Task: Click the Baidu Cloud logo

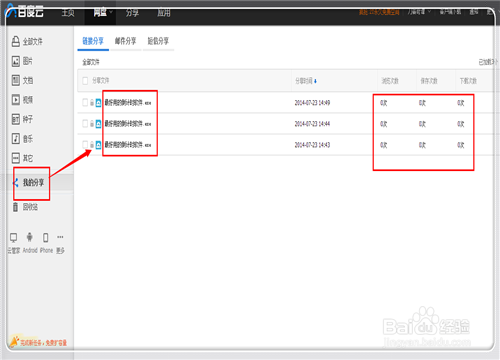Action: [x=25, y=11]
